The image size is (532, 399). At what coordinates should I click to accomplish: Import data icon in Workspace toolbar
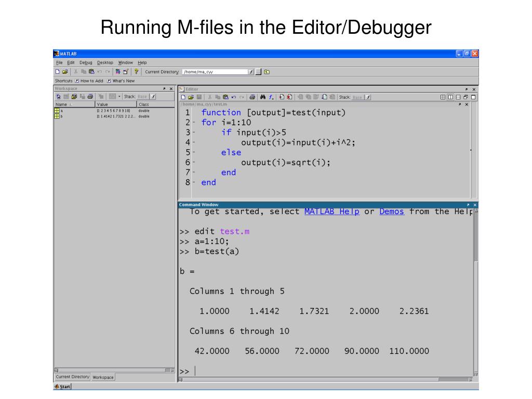pos(74,97)
